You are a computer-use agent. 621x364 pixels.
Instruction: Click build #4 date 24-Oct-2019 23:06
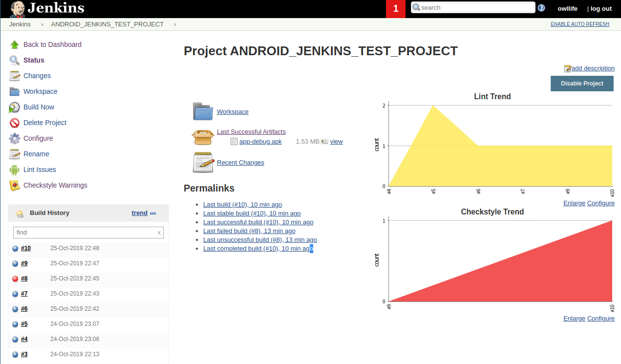click(75, 339)
